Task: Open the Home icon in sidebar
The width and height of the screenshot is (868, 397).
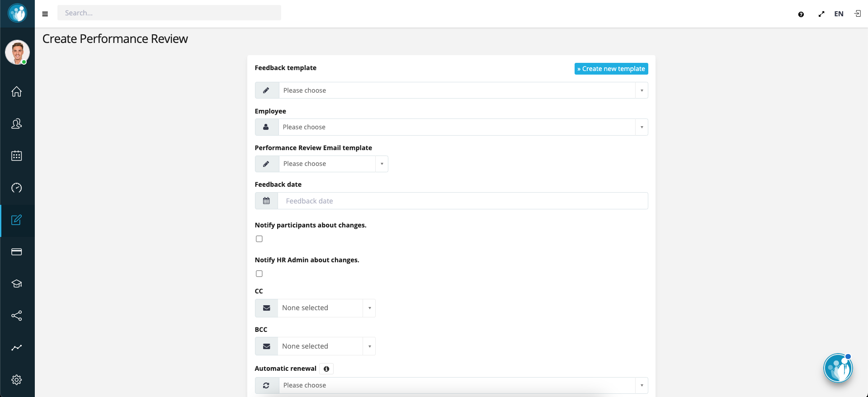Action: 17,92
